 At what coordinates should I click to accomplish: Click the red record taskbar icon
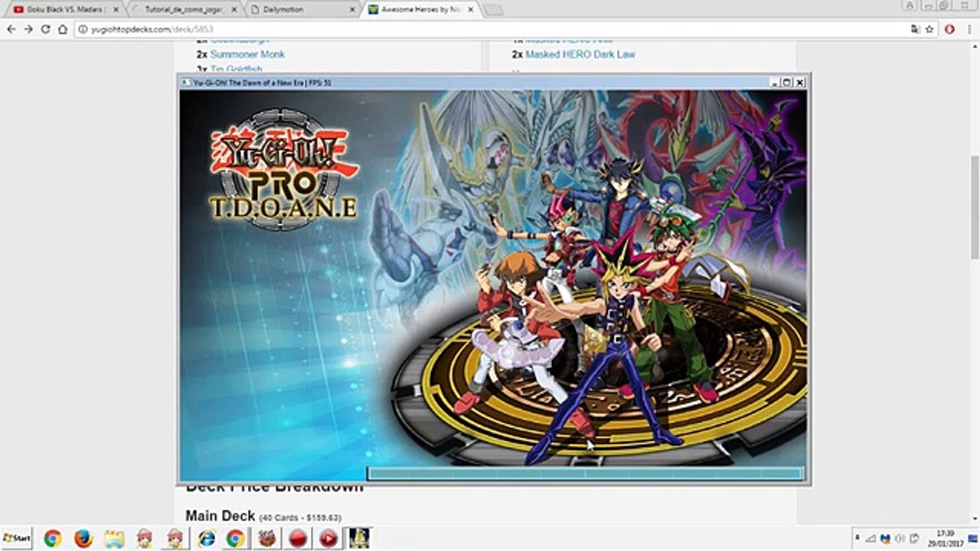pos(298,538)
